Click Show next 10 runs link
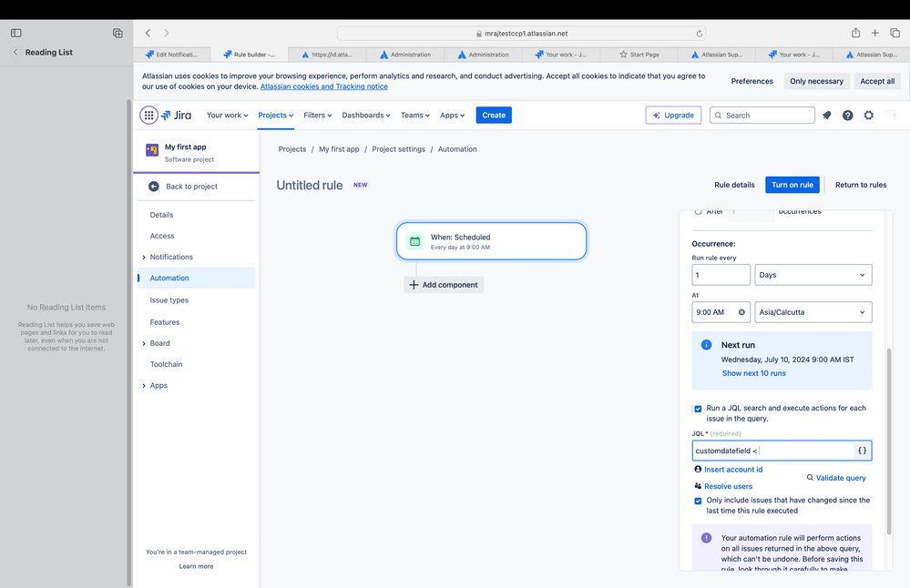 [x=754, y=373]
